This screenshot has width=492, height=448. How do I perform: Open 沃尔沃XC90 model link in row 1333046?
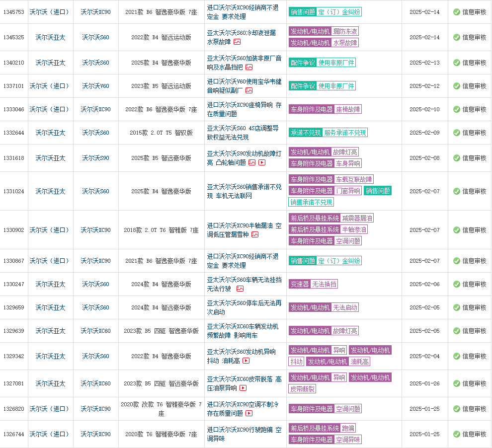(95, 109)
